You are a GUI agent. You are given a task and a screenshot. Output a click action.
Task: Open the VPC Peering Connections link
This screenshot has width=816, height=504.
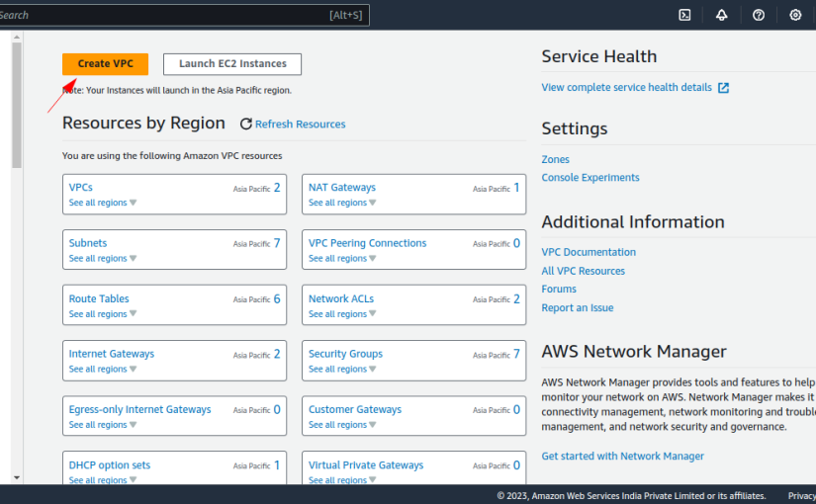367,243
